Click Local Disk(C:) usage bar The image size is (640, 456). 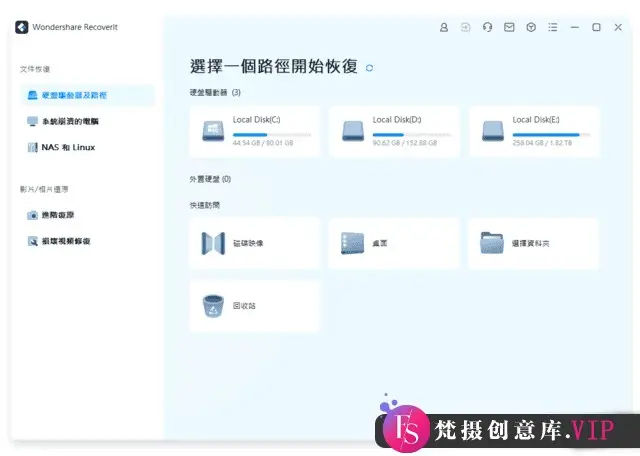[272, 134]
